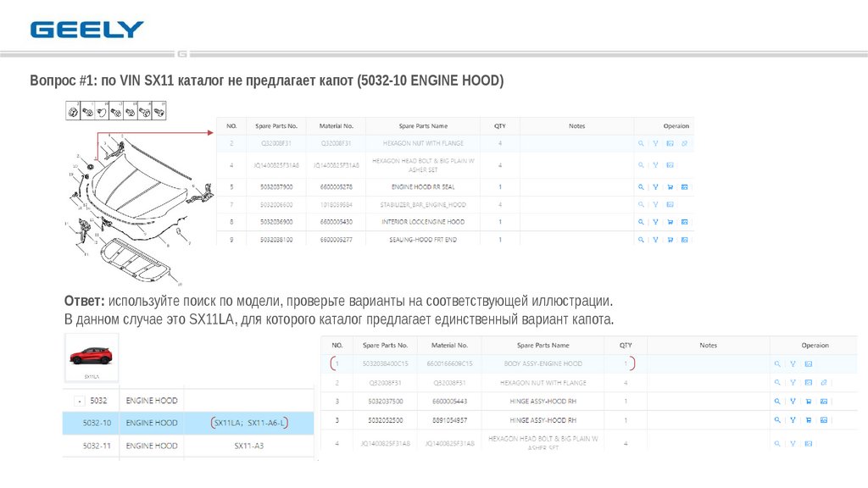Search icon in lower JQ1400825F31A8 bolt row
This screenshot has width=868, height=488.
click(777, 443)
